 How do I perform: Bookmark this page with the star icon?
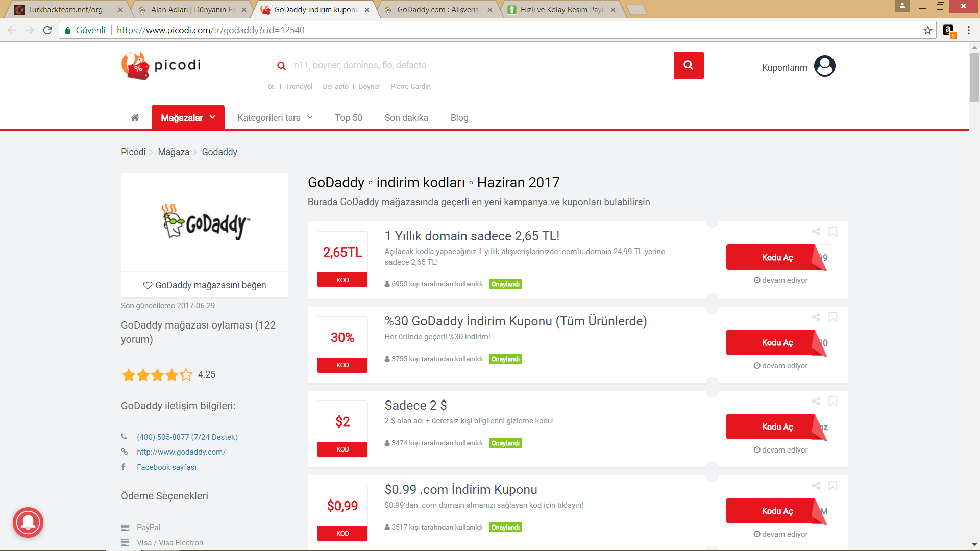(x=928, y=30)
